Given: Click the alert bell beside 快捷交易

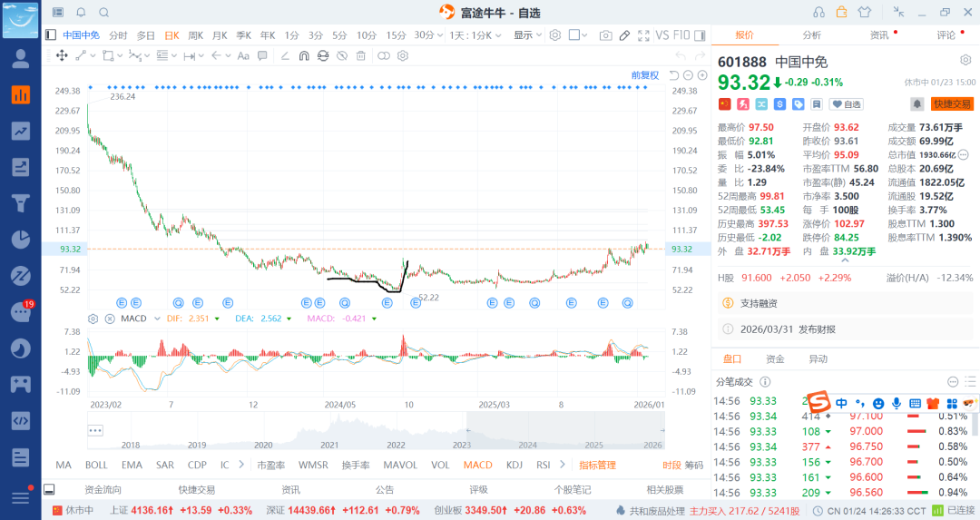Looking at the screenshot, I should pyautogui.click(x=916, y=103).
